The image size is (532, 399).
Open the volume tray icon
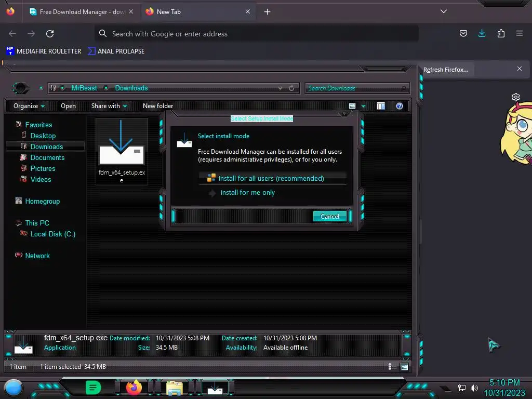pos(474,388)
